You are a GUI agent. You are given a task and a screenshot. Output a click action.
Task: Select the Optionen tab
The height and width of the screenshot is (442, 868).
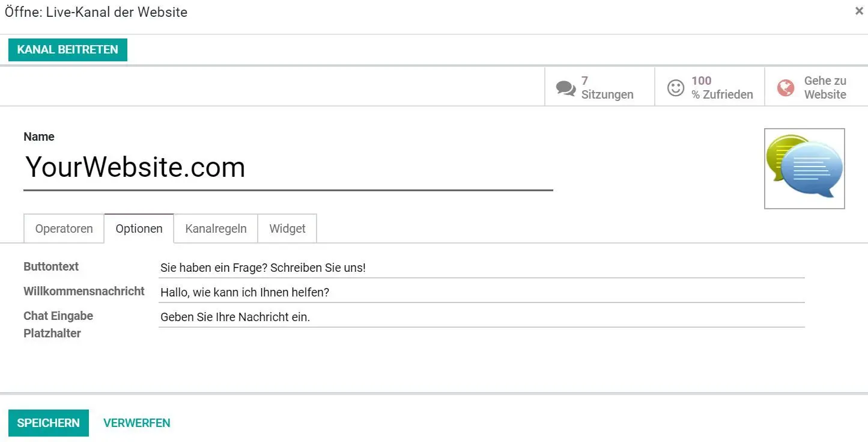[x=139, y=229]
